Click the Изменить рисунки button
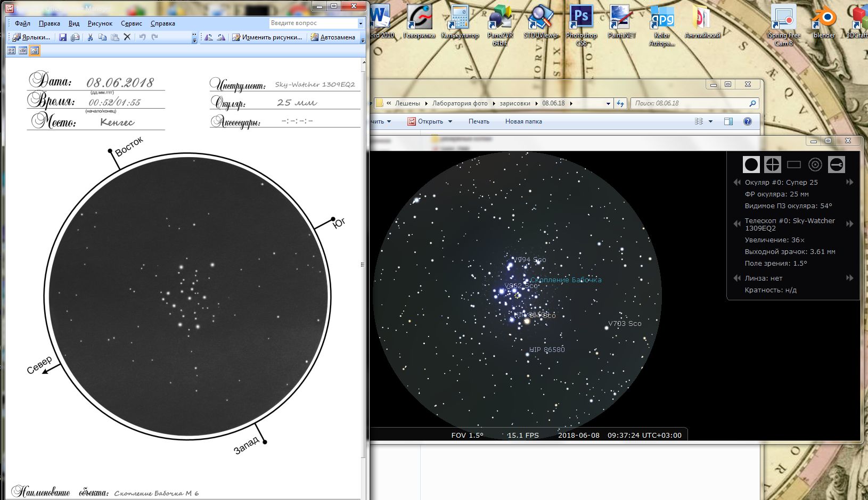This screenshot has height=500, width=868. tap(267, 37)
